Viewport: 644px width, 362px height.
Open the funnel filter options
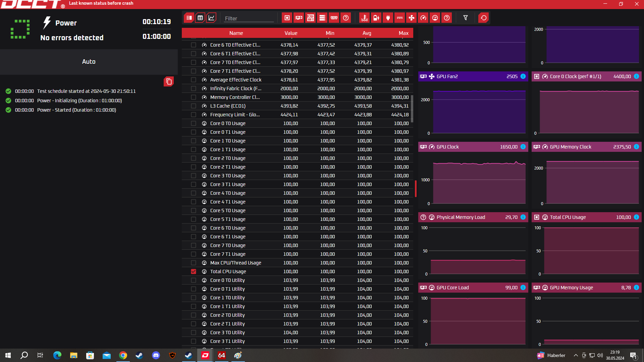[x=466, y=18]
